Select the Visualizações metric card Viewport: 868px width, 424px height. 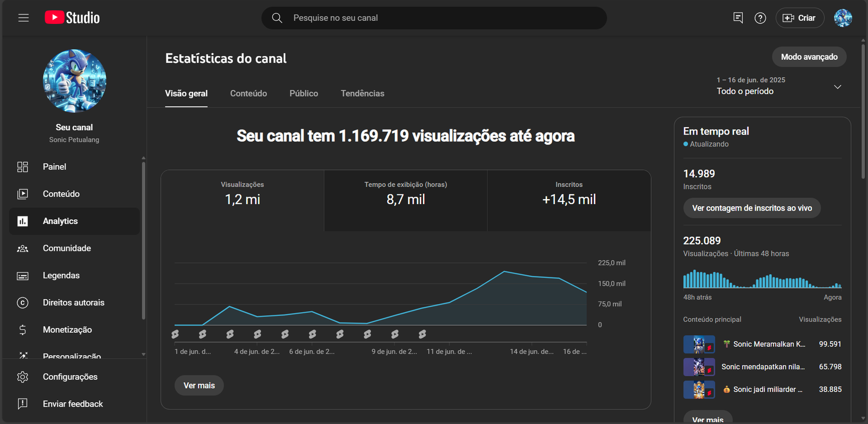coord(242,200)
